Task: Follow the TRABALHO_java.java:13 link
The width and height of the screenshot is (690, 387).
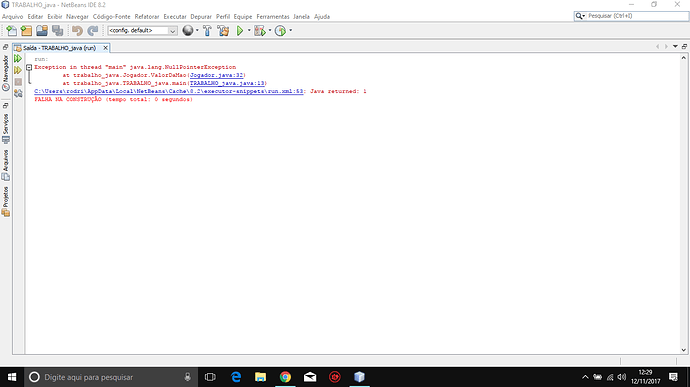Action: 227,83
